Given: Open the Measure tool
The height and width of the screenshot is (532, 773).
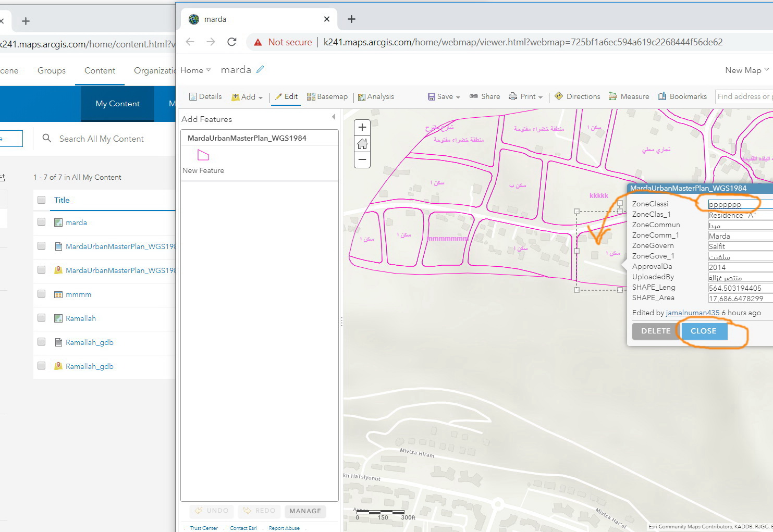Looking at the screenshot, I should tap(629, 96).
